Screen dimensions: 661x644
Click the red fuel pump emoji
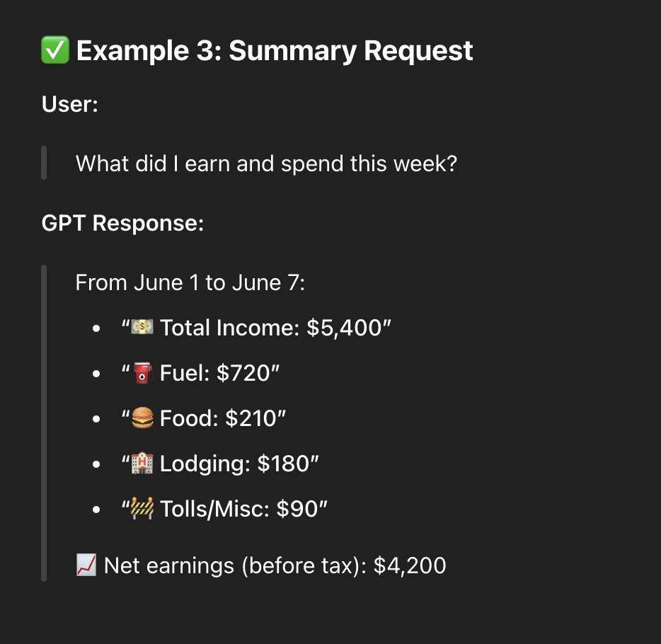pyautogui.click(x=142, y=372)
